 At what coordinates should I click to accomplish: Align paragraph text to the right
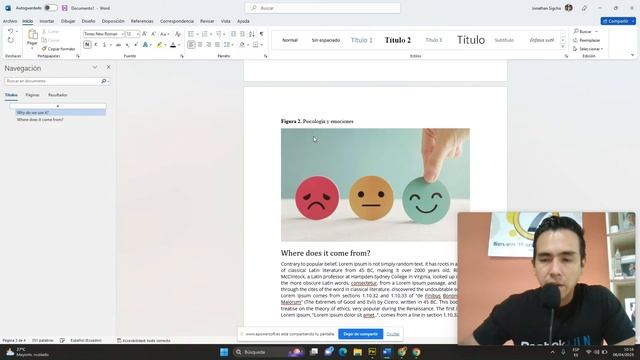tap(209, 45)
